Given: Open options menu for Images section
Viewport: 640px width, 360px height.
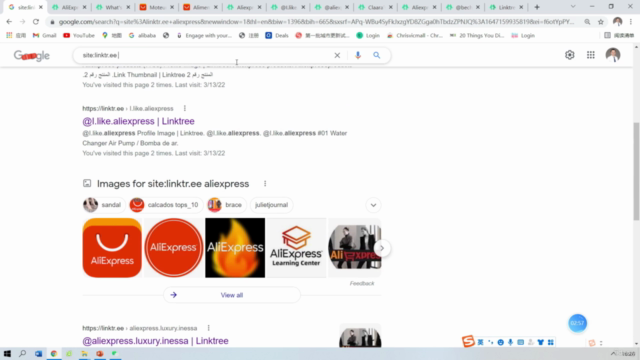Looking at the screenshot, I should (265, 184).
